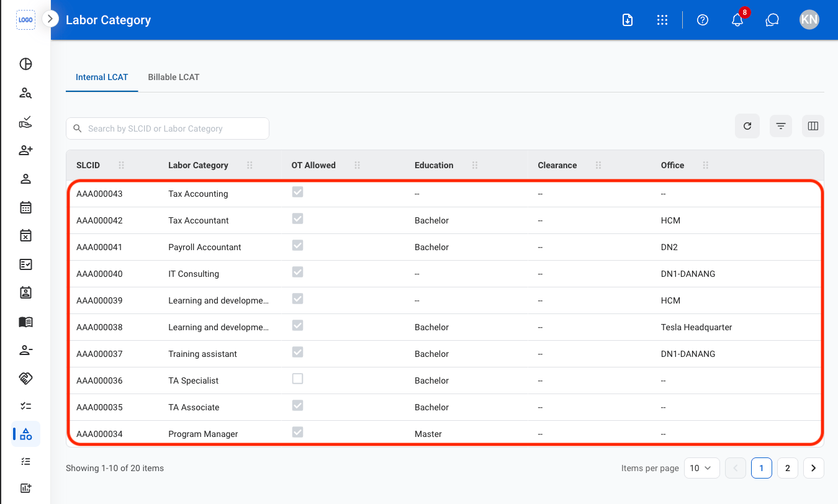The width and height of the screenshot is (838, 504).
Task: Click the add person sidebar icon
Action: (25, 150)
